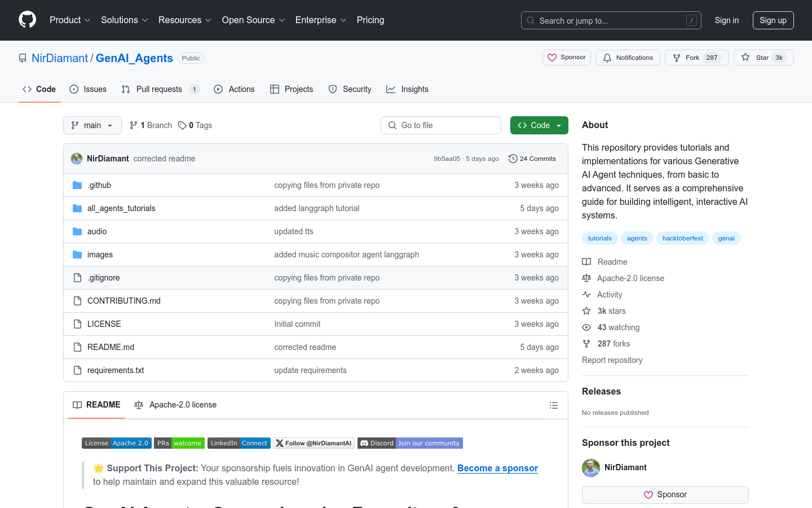Click the hacktoberfest topic tag
812x508 pixels.
point(683,238)
